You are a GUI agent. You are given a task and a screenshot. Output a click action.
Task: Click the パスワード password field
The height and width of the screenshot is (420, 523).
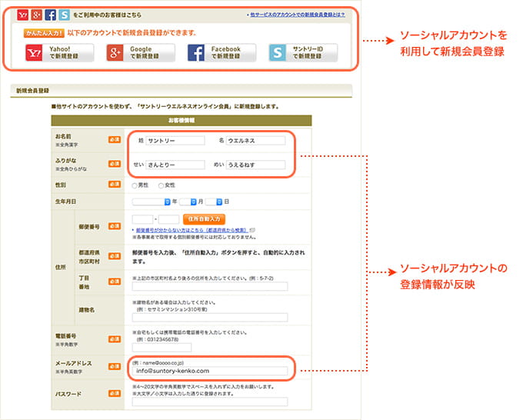tap(210, 402)
